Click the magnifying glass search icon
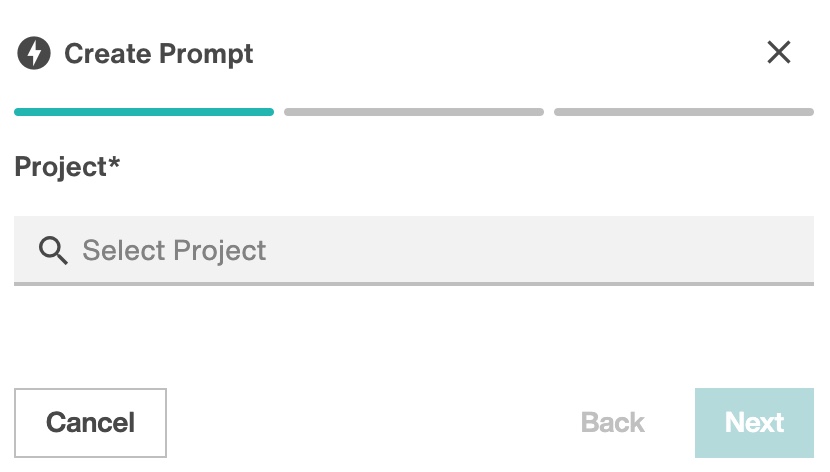830x472 pixels. (x=53, y=250)
